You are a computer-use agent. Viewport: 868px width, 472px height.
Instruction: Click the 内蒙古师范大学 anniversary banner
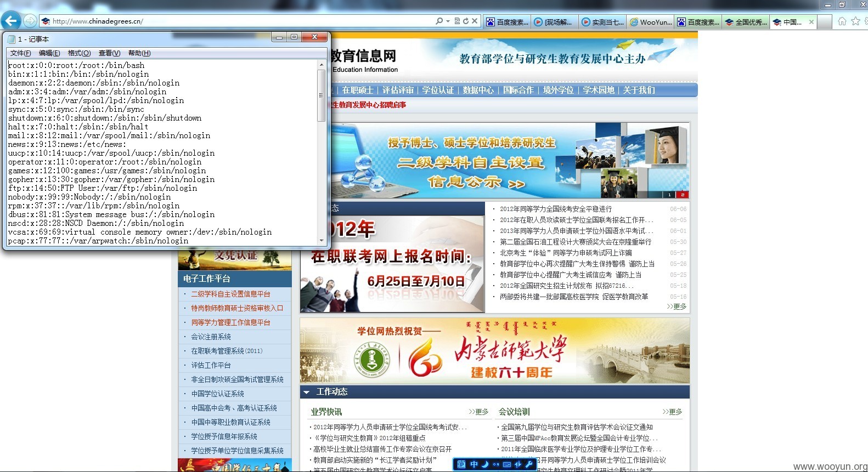click(495, 350)
